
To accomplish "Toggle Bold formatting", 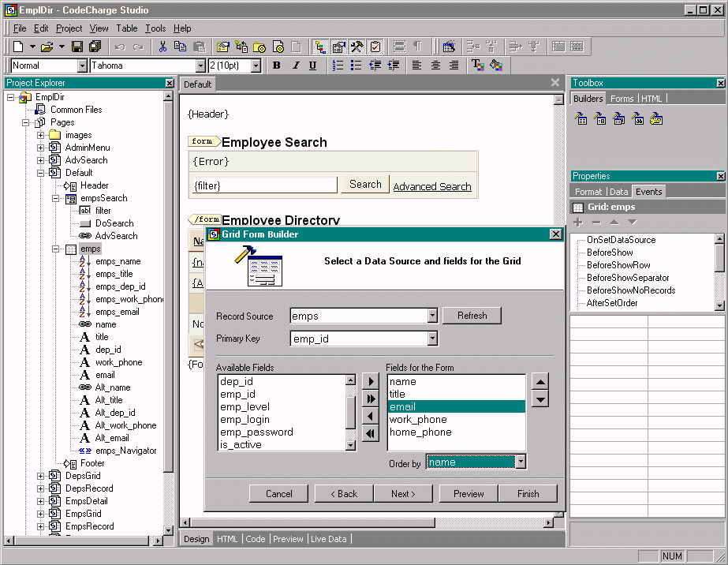I will (x=277, y=65).
